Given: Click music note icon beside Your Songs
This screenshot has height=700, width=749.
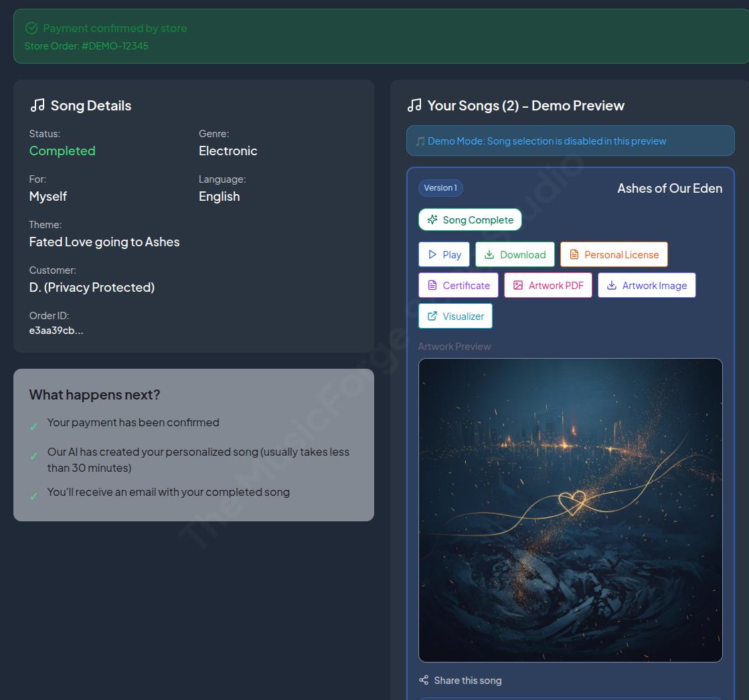Looking at the screenshot, I should point(414,105).
